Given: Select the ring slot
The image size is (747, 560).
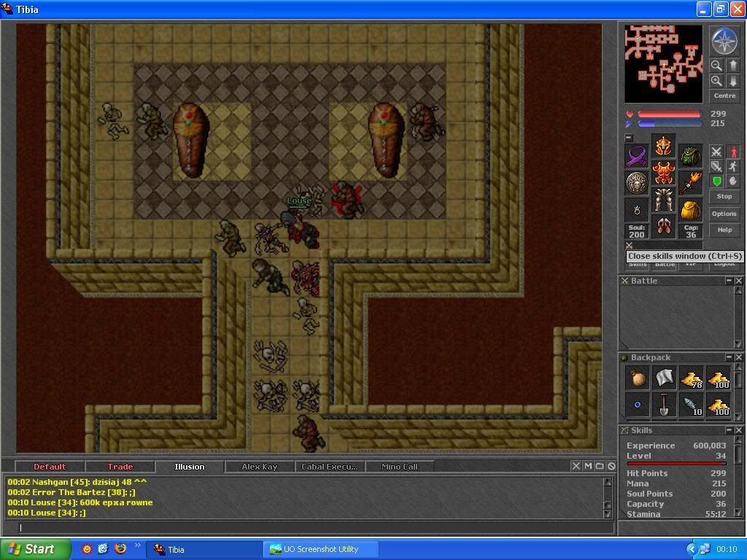Looking at the screenshot, I should [x=637, y=210].
